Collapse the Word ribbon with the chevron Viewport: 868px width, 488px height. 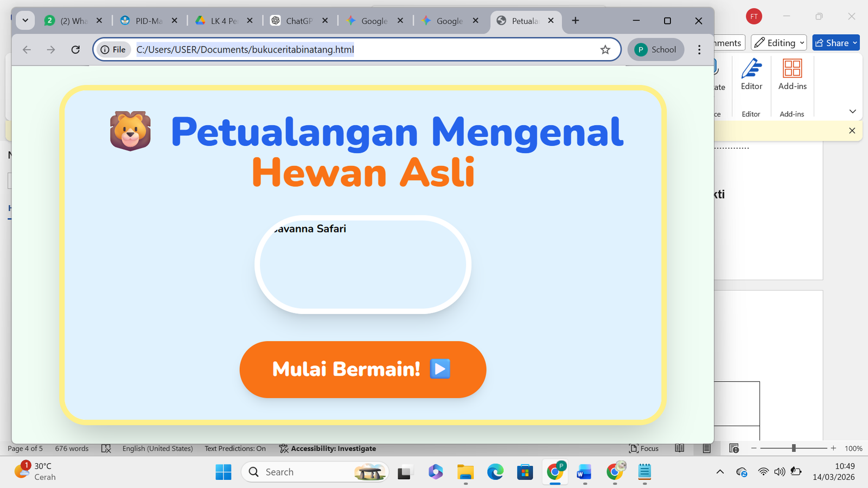pyautogui.click(x=852, y=112)
